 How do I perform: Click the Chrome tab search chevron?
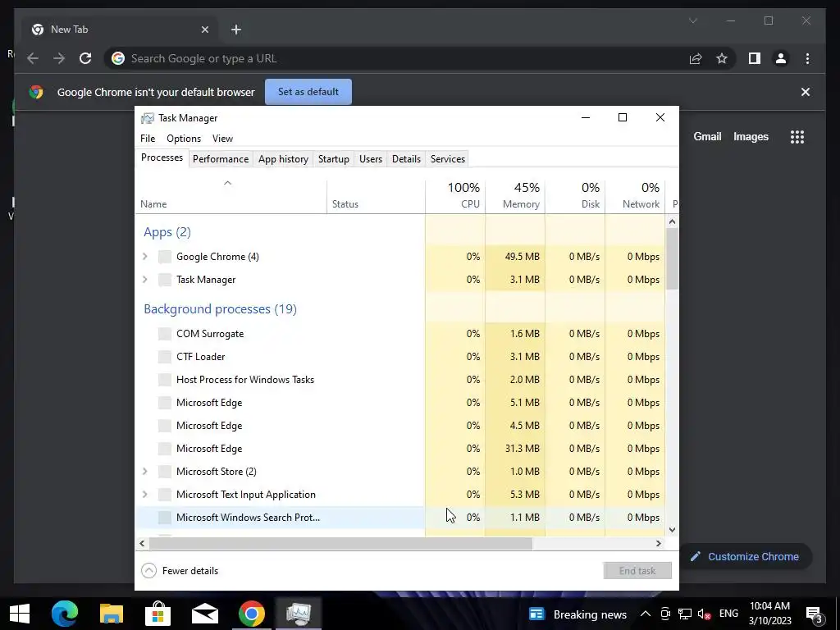pos(692,21)
